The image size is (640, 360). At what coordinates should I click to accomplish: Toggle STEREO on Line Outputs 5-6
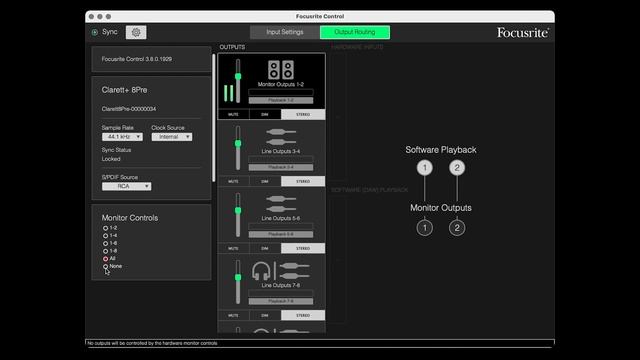303,249
